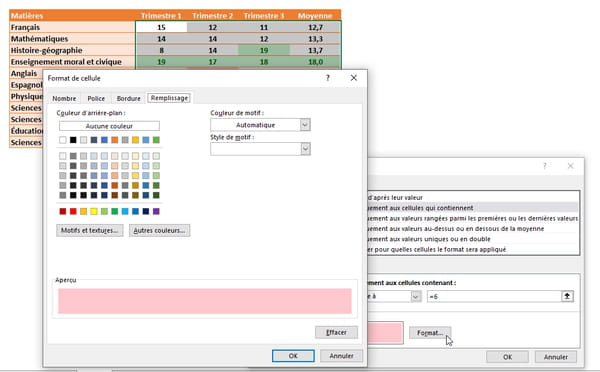Image resolution: width=600 pixels, height=372 pixels.
Task: Click Enseignement moral Trimestre 2 cell showing 17
Action: [x=212, y=62]
